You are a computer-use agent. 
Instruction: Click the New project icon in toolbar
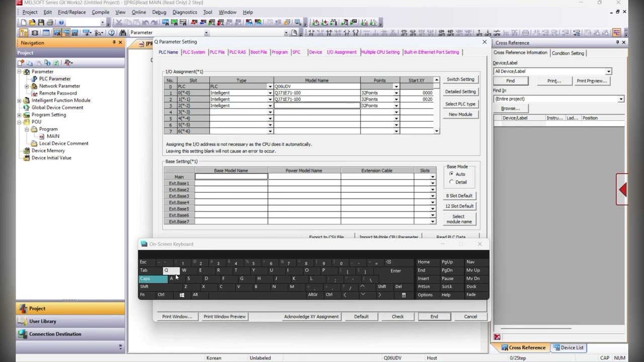tap(23, 23)
